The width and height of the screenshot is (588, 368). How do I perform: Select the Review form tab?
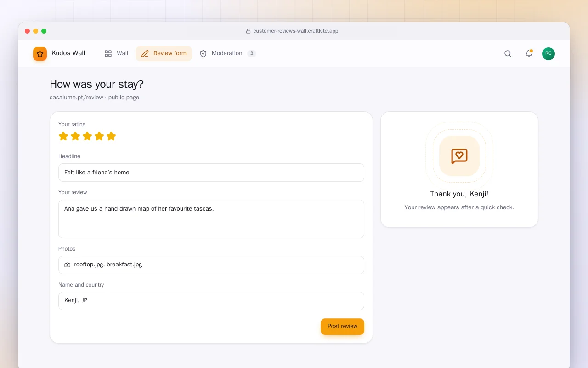click(164, 53)
